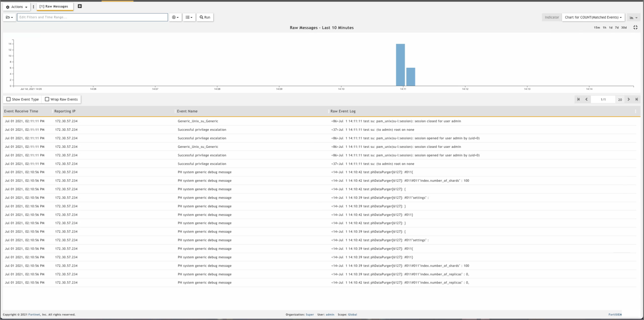Sort by the Event Receive Time column header

click(21, 111)
